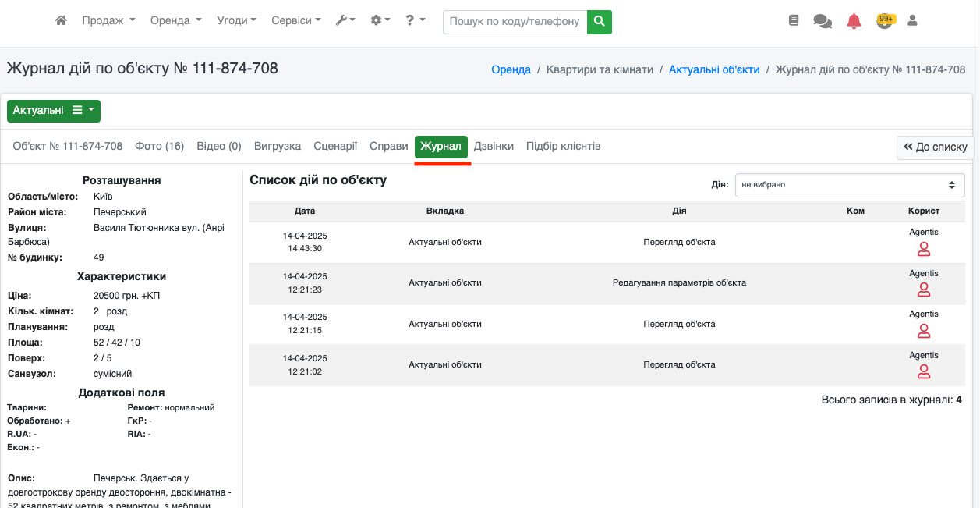The height and width of the screenshot is (508, 980).
Task: Open the chat messages icon
Action: (822, 21)
